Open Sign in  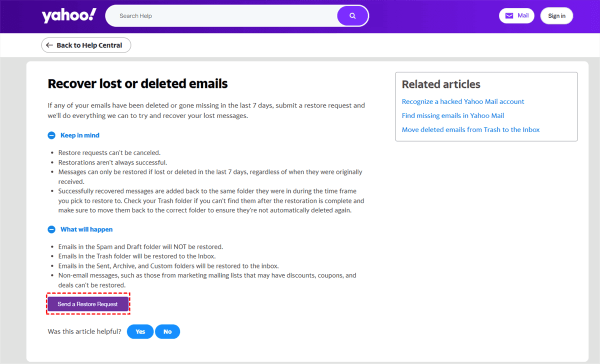pyautogui.click(x=556, y=16)
